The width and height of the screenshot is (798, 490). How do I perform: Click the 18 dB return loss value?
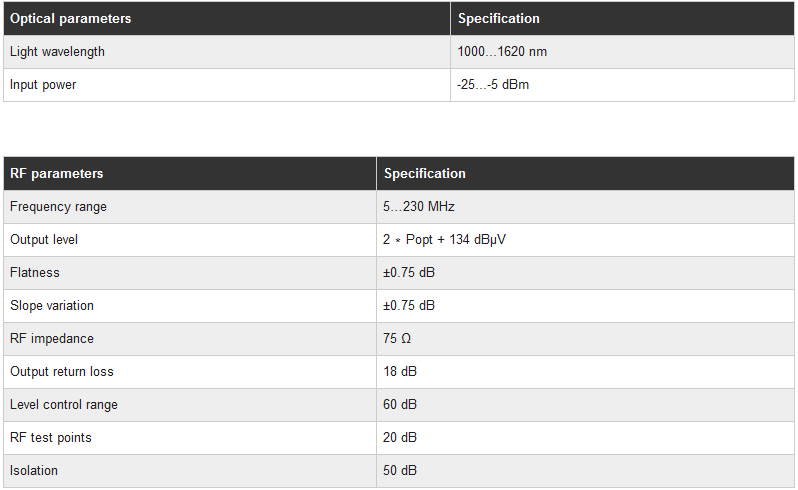[x=400, y=372]
